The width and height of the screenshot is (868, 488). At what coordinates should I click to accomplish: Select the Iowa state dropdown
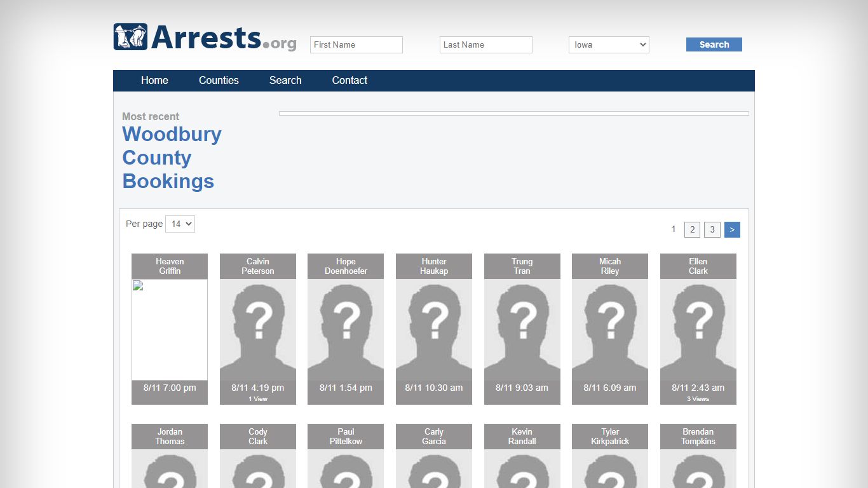point(609,44)
